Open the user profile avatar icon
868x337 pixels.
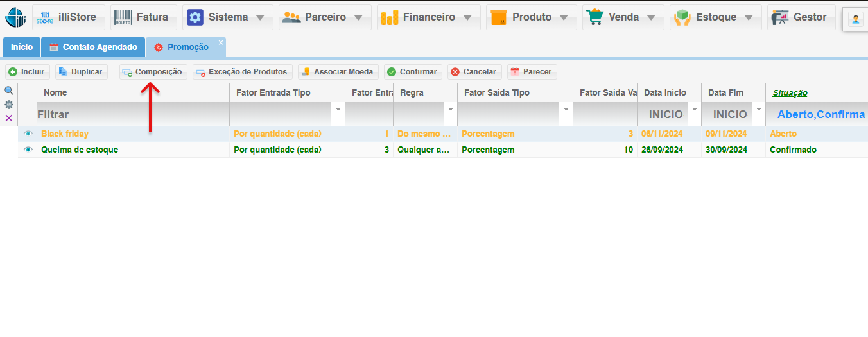(856, 19)
